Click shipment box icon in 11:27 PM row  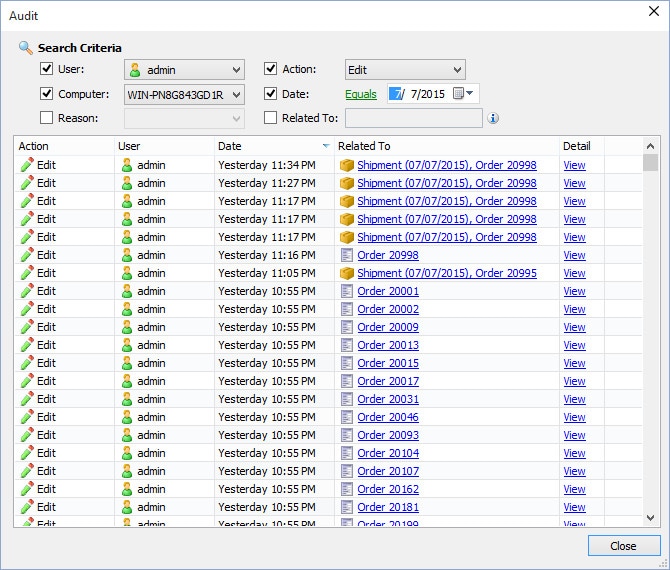click(x=347, y=183)
